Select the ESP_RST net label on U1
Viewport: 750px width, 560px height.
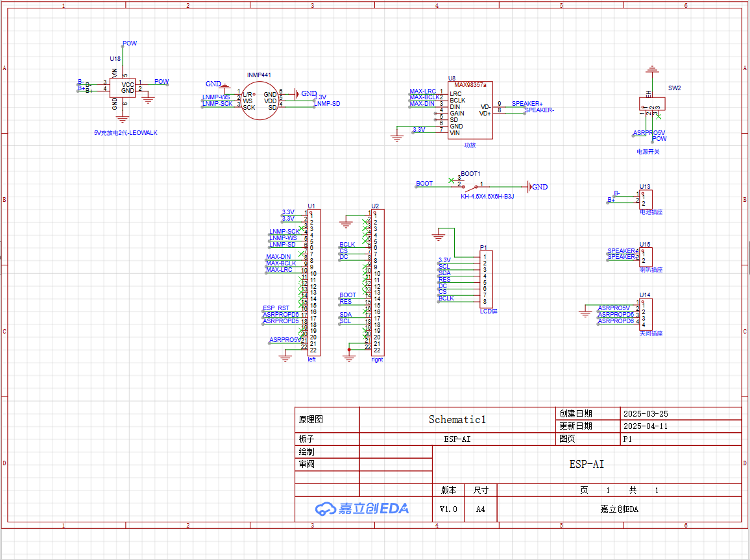tap(276, 308)
